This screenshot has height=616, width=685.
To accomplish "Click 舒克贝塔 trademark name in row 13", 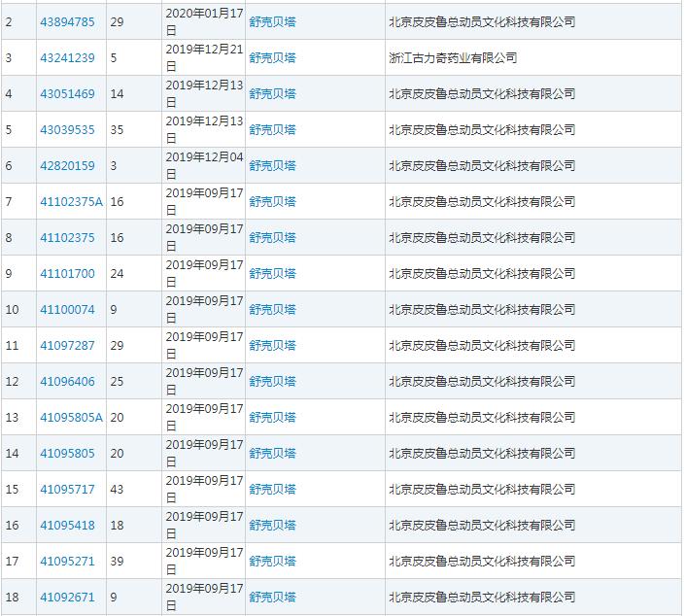I will pyautogui.click(x=272, y=417).
